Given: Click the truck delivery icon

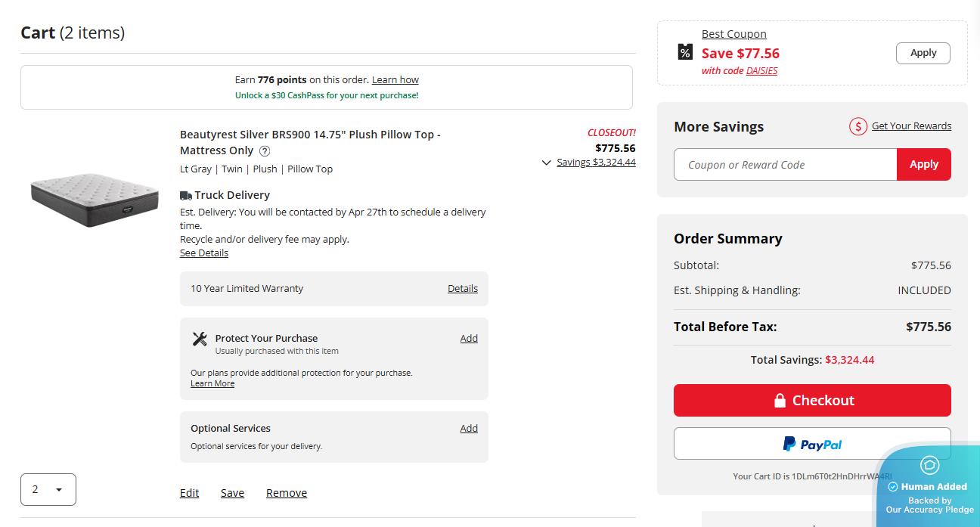Looking at the screenshot, I should pyautogui.click(x=186, y=195).
